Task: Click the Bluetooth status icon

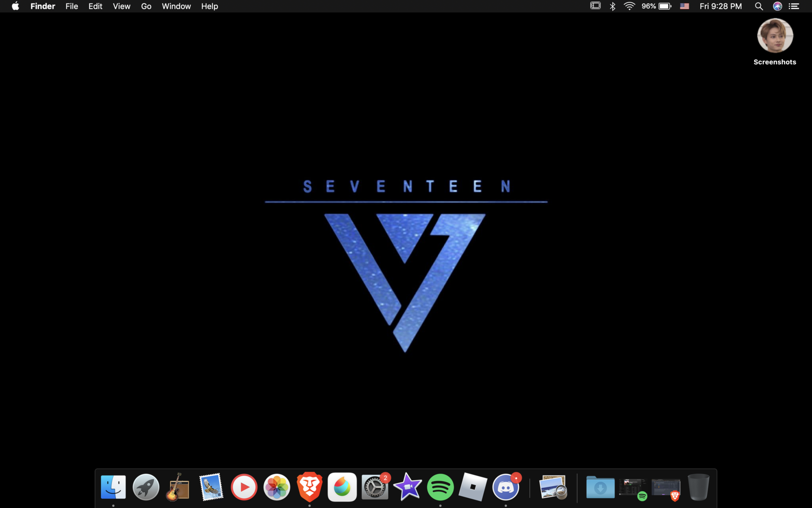Action: 613,6
